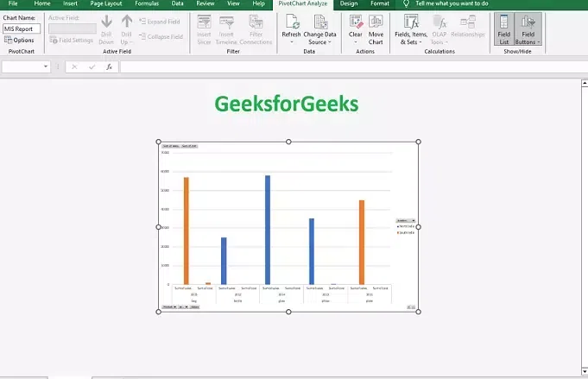Switch to the chart Format tab
The image size is (588, 379).
point(380,3)
